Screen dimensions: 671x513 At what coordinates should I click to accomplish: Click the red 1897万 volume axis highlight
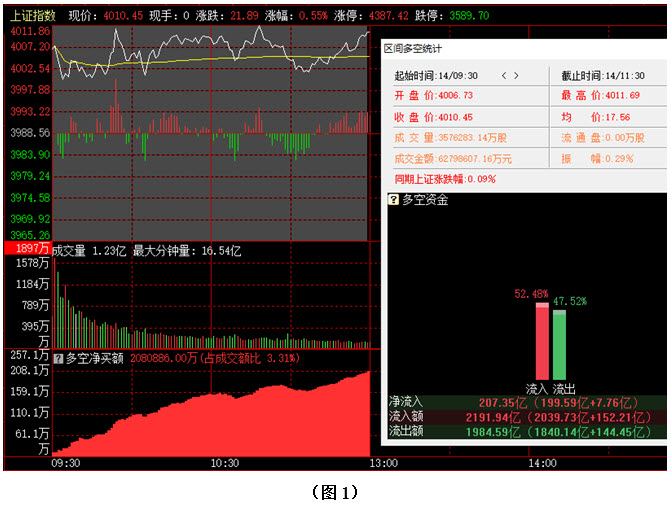click(x=26, y=249)
